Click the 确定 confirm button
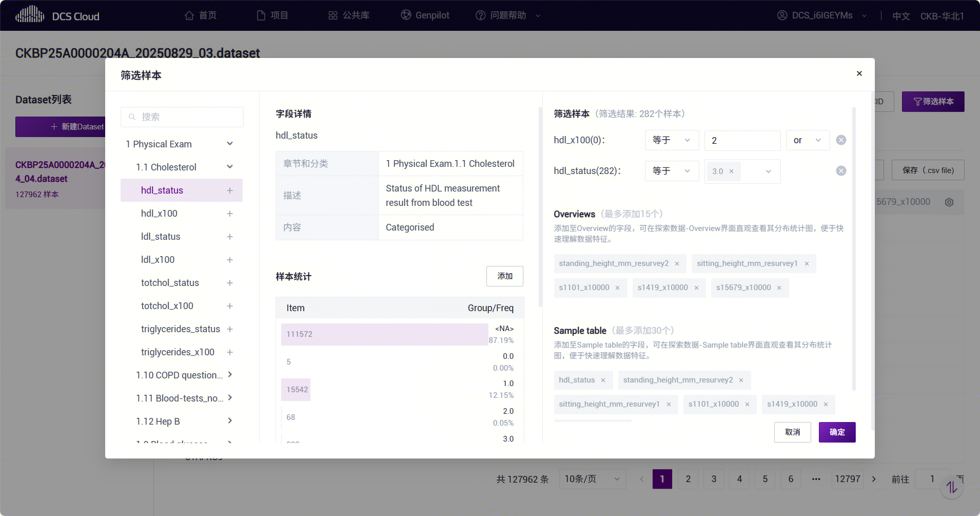 [x=837, y=432]
